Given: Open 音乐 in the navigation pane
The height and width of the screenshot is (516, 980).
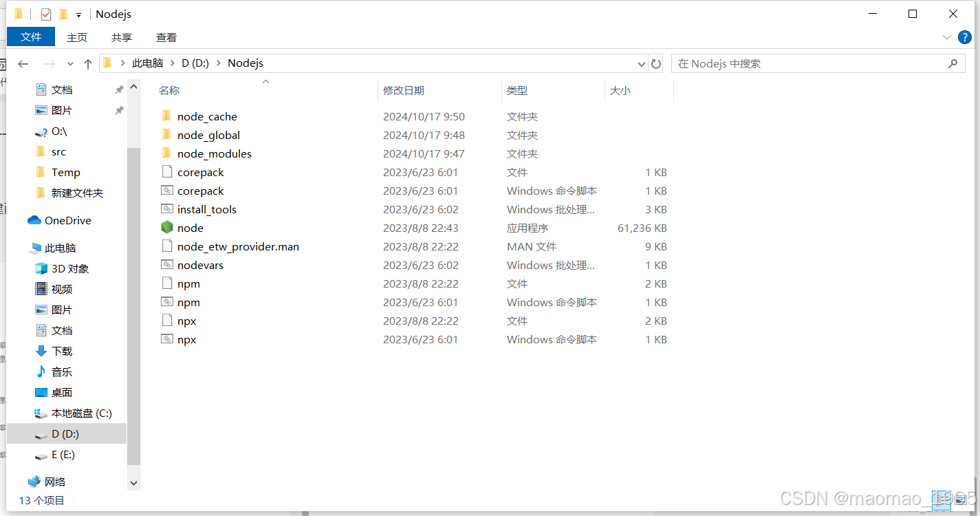Looking at the screenshot, I should (54, 372).
